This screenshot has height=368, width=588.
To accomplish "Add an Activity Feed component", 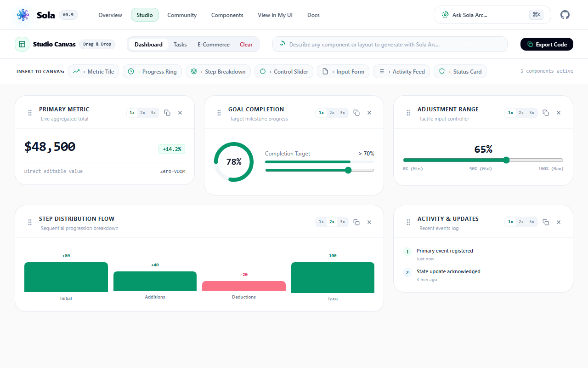I will coord(402,71).
